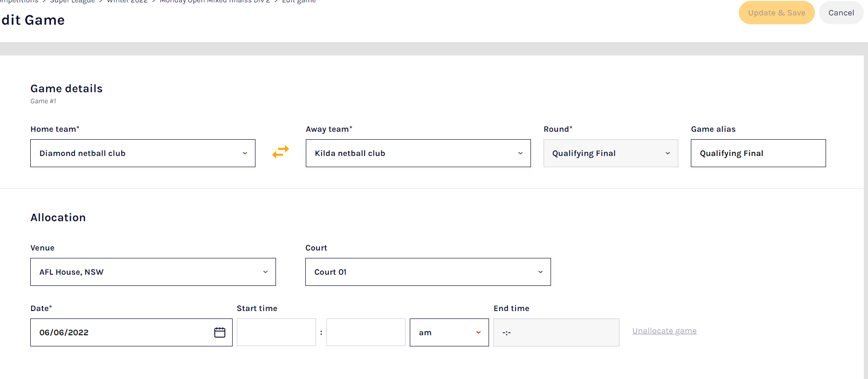Screen dimensions: 868x379
Task: Click Update & Save button
Action: point(776,13)
